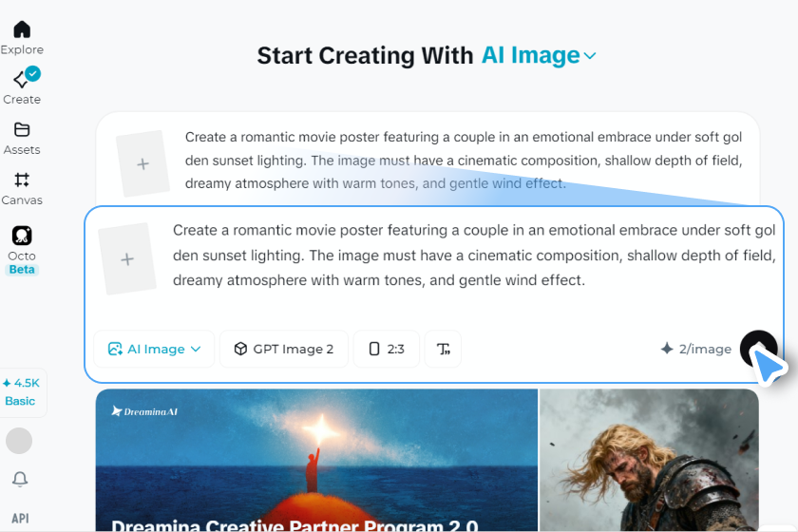The width and height of the screenshot is (798, 532).
Task: Add reference image in lower prompt box
Action: (127, 259)
